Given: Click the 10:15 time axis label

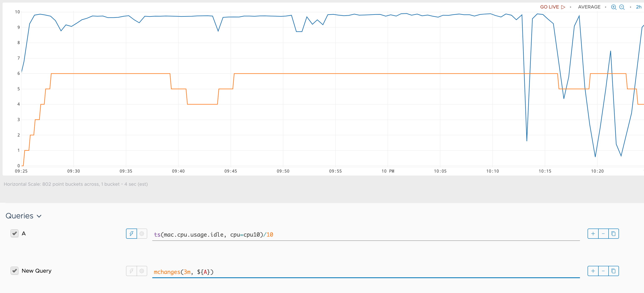Looking at the screenshot, I should click(x=545, y=171).
